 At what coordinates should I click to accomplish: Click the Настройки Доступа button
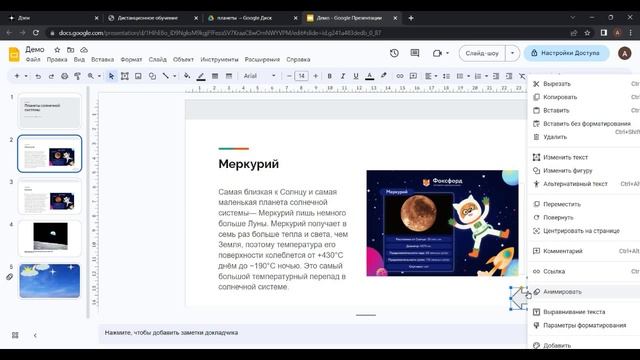[x=566, y=53]
